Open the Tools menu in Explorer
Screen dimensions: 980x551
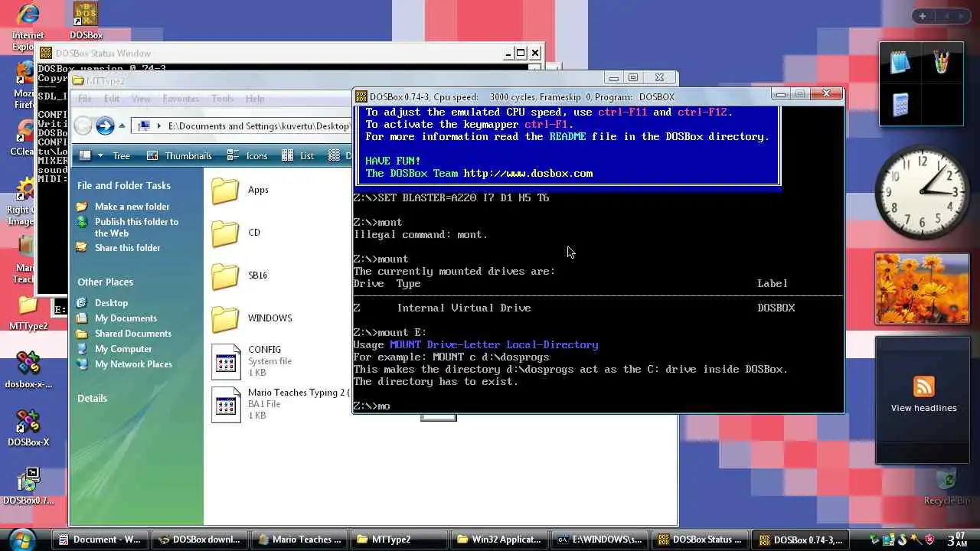point(222,99)
